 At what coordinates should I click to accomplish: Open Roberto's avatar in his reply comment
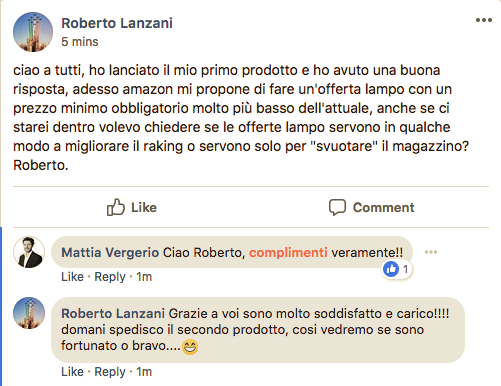tap(29, 313)
